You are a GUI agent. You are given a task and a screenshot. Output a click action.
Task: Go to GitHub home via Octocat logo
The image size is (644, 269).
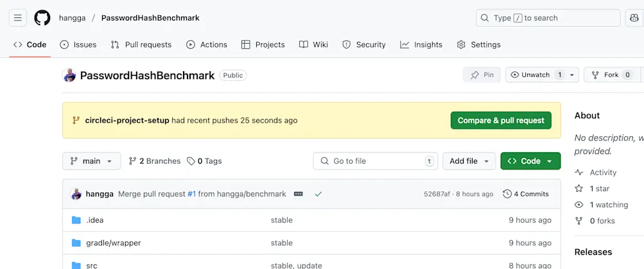tap(42, 18)
